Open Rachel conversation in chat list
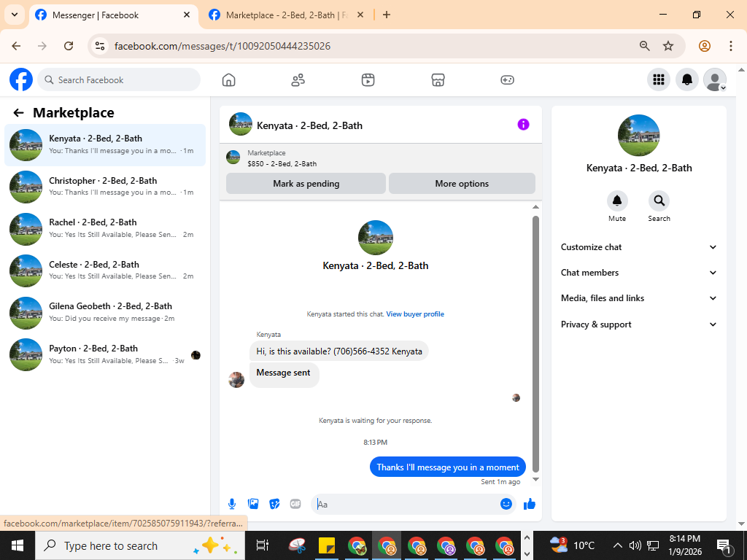747x560 pixels. pyautogui.click(x=105, y=228)
